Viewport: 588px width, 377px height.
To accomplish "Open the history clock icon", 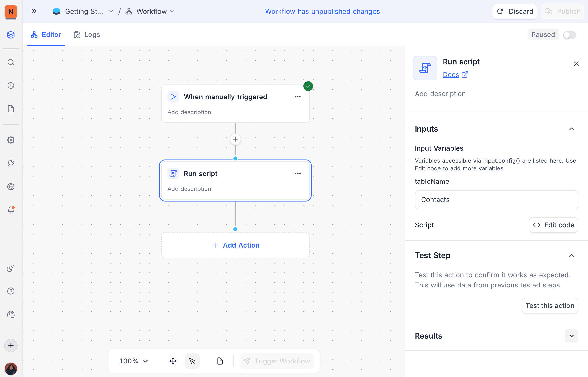I will [x=11, y=85].
